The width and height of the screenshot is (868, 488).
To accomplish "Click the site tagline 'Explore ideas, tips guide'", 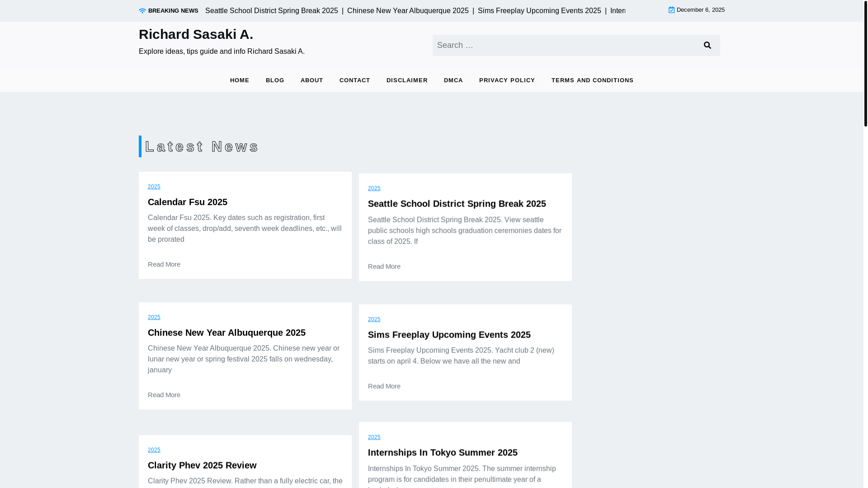I will click(x=222, y=52).
